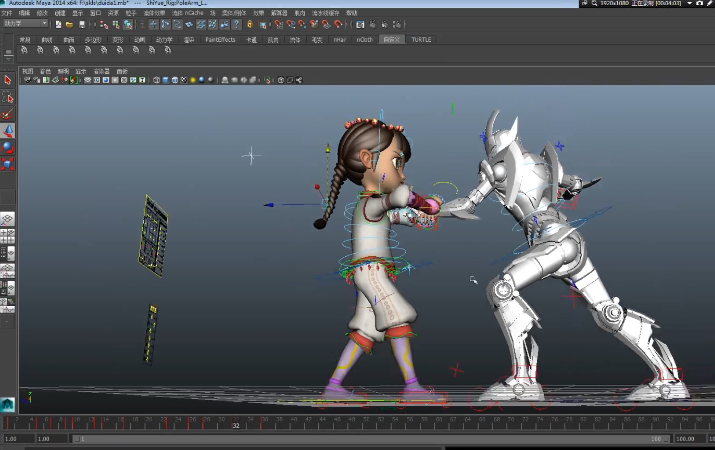Click the Lasso select tool
This screenshot has width=715, height=450.
8,98
